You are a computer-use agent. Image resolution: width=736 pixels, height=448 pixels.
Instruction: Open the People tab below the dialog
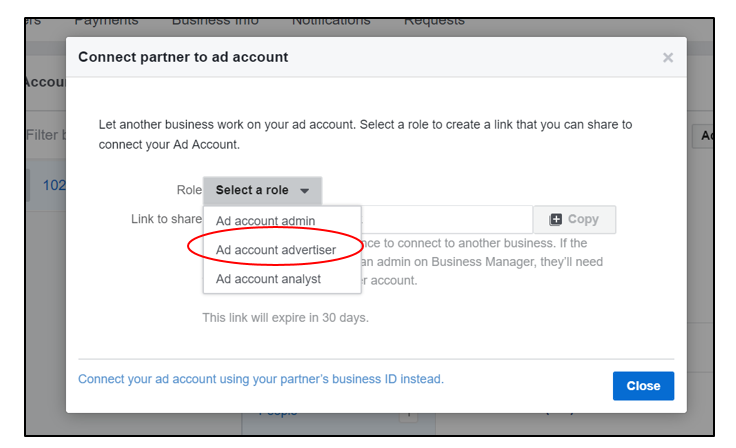(278, 412)
